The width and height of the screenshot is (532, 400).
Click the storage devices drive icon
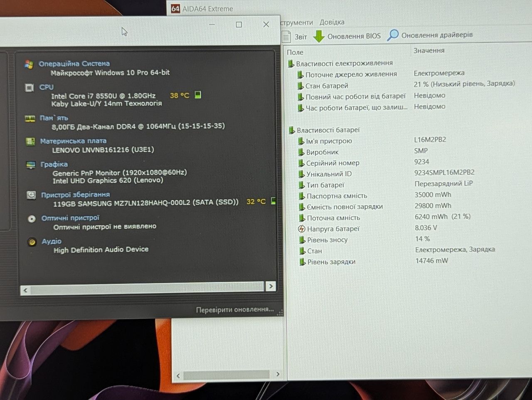click(31, 195)
